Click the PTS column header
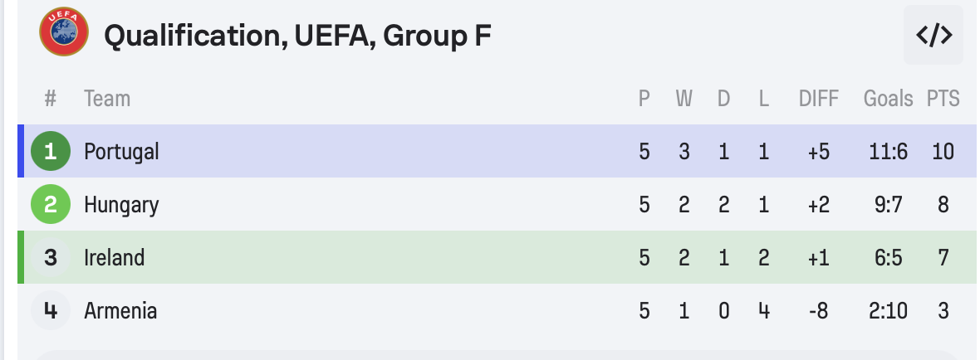 943,99
